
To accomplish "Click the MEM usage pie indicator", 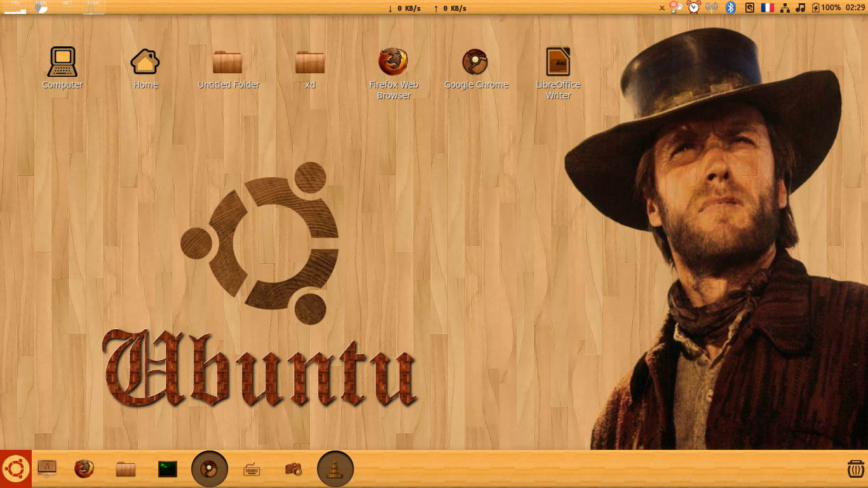I will tap(41, 7).
